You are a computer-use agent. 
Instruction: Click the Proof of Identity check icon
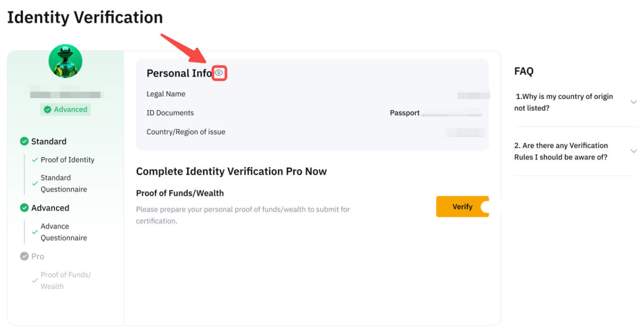click(35, 160)
